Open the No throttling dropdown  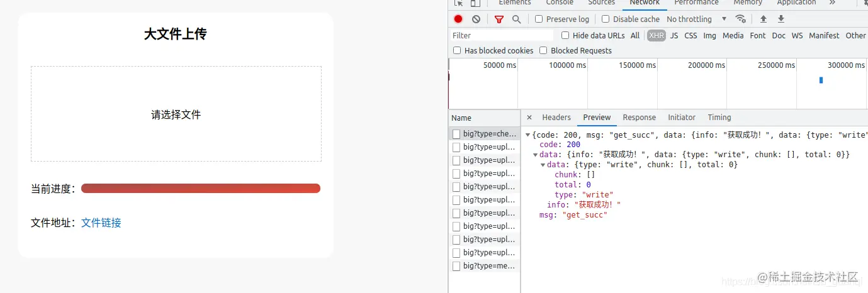coord(697,19)
